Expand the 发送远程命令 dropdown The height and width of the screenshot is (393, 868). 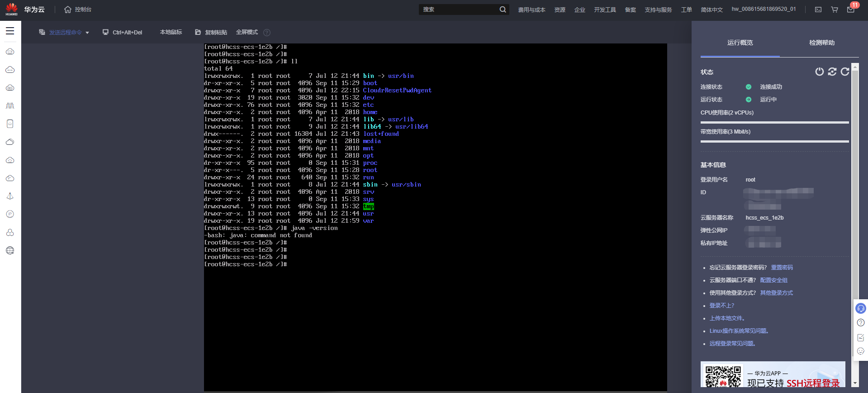point(64,33)
